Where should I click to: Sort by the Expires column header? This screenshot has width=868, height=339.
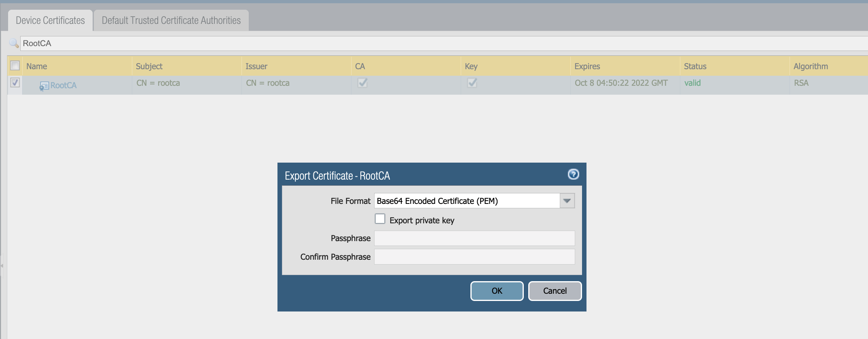point(587,66)
